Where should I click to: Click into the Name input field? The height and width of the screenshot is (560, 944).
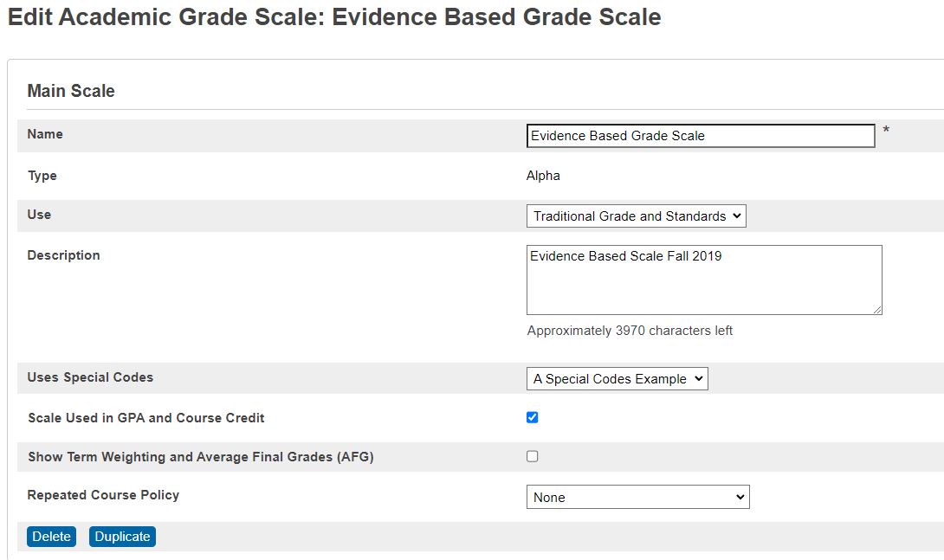[700, 136]
